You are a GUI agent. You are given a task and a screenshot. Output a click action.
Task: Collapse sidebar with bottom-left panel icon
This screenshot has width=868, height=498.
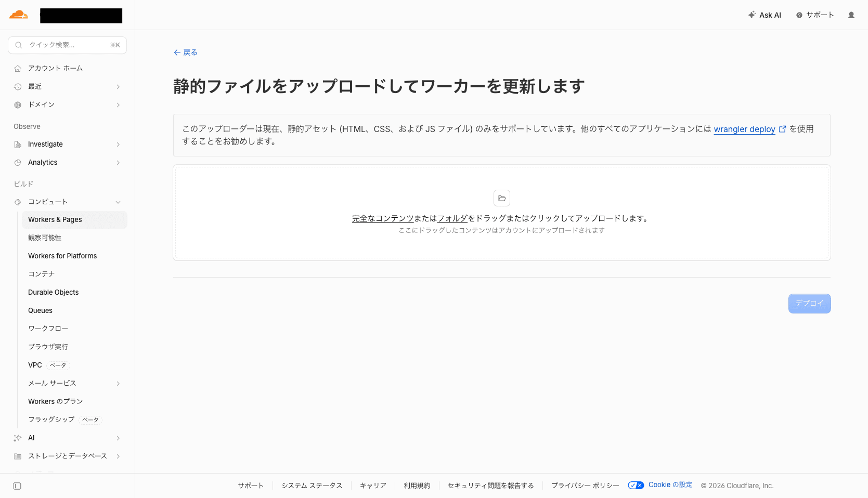(x=17, y=486)
